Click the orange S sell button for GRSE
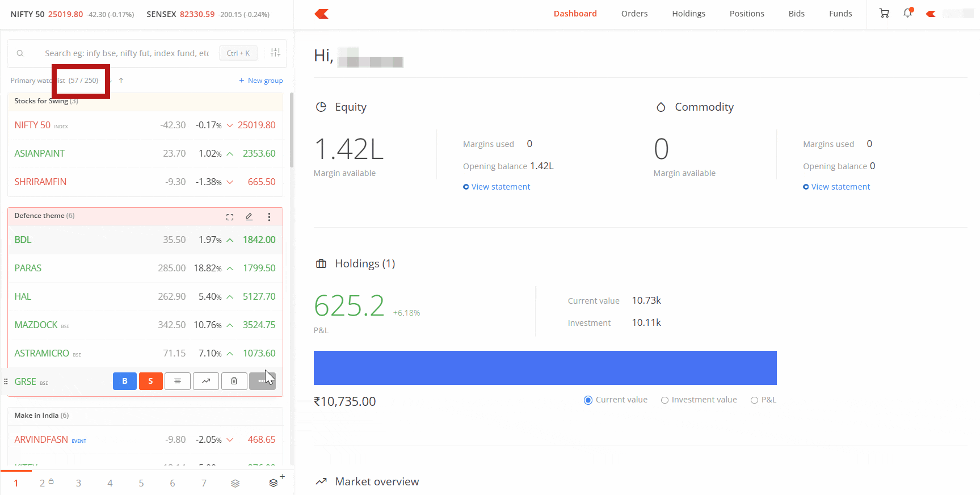Screen dimensions: 980x495 [151, 381]
